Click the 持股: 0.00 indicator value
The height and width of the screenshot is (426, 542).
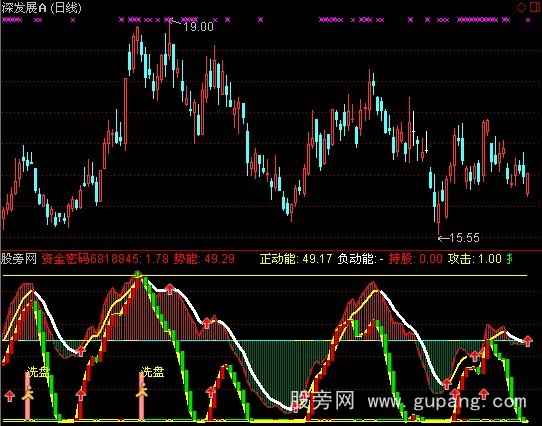pyautogui.click(x=416, y=259)
